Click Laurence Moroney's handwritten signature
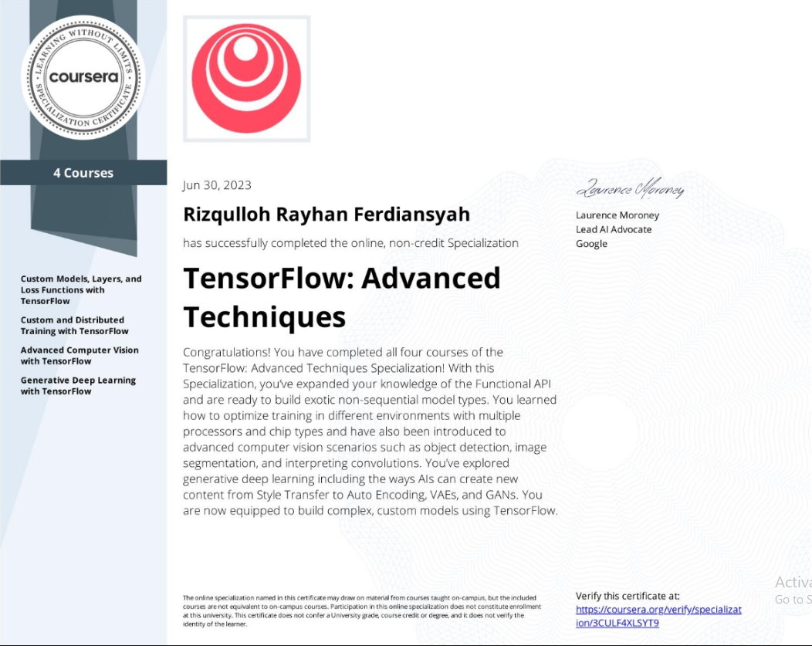 [630, 190]
